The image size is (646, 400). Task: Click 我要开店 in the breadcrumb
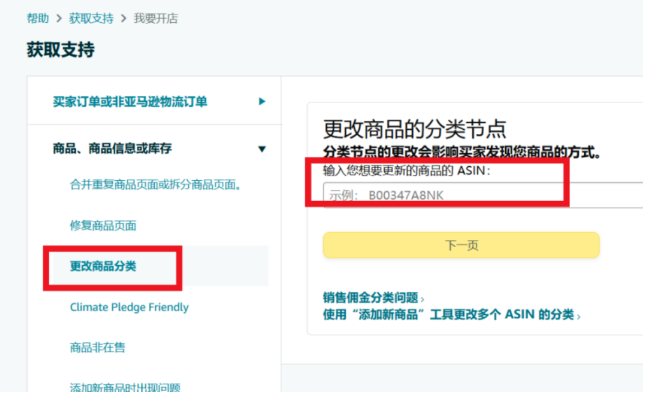click(157, 18)
